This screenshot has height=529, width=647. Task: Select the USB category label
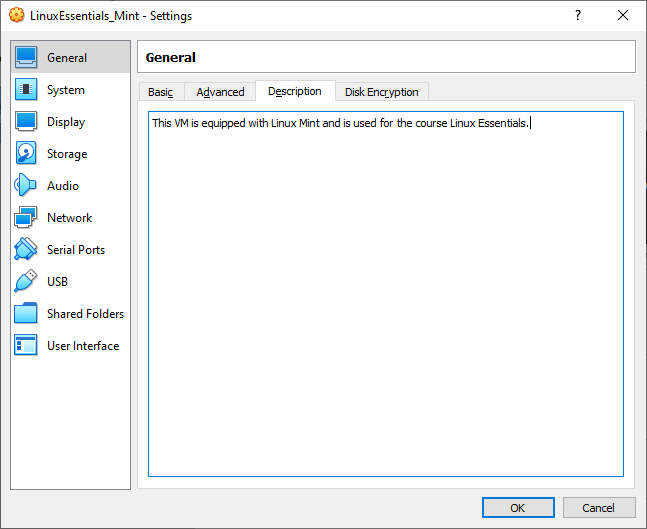[x=57, y=281]
